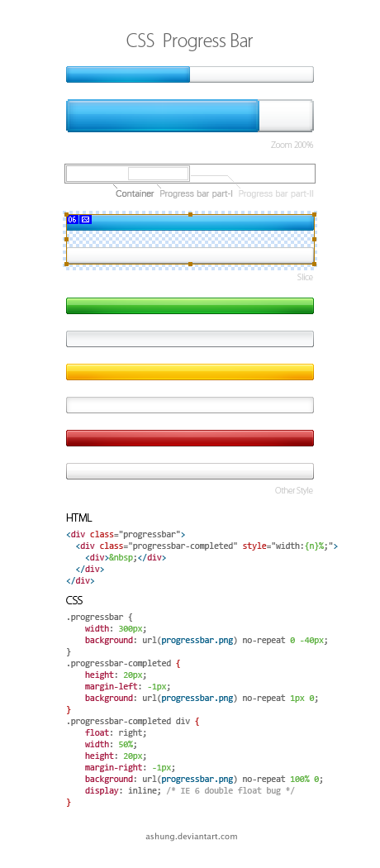The width and height of the screenshot is (380, 868).
Task: Click the slice image icon badge
Action: point(85,220)
